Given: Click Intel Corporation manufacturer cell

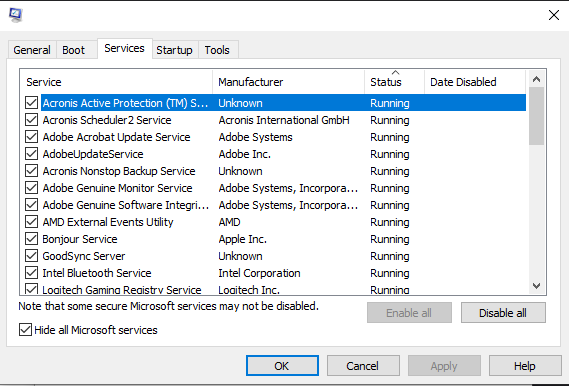Looking at the screenshot, I should (x=259, y=273).
